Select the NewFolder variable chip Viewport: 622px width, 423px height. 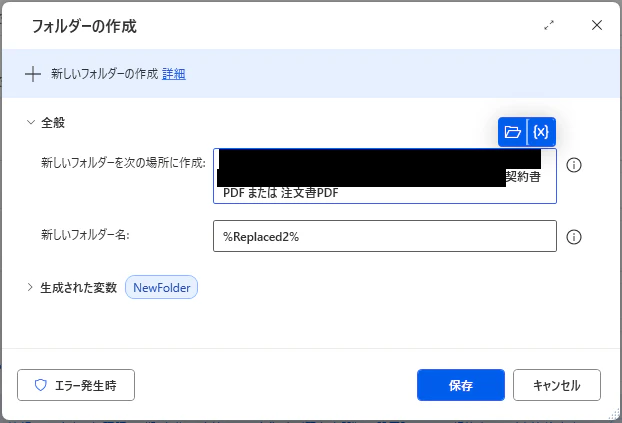click(161, 287)
